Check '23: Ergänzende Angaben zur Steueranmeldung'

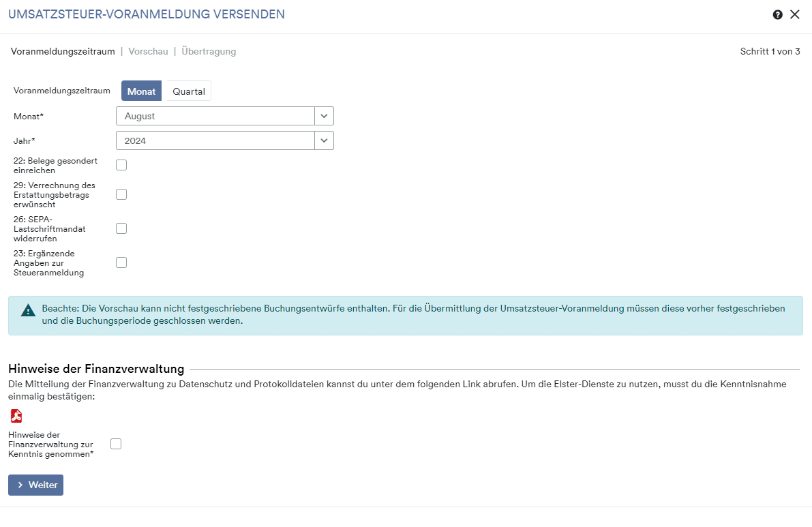click(x=121, y=262)
